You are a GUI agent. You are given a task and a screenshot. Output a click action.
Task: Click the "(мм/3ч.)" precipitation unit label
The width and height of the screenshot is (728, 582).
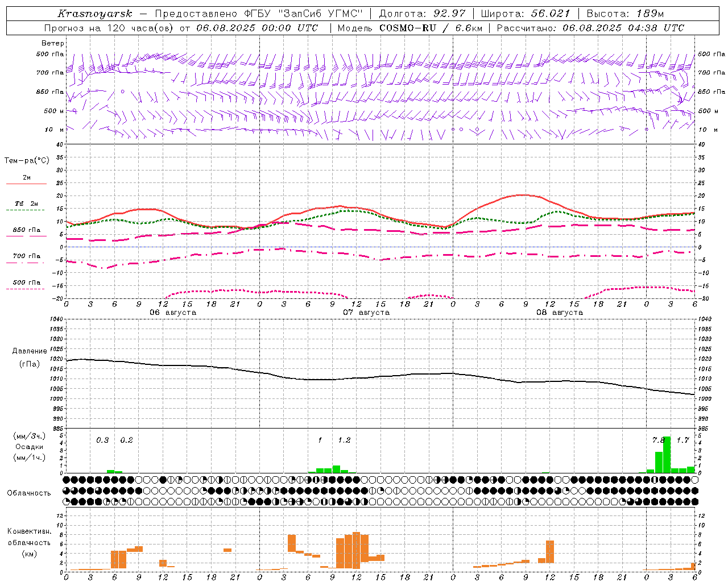pos(29,436)
